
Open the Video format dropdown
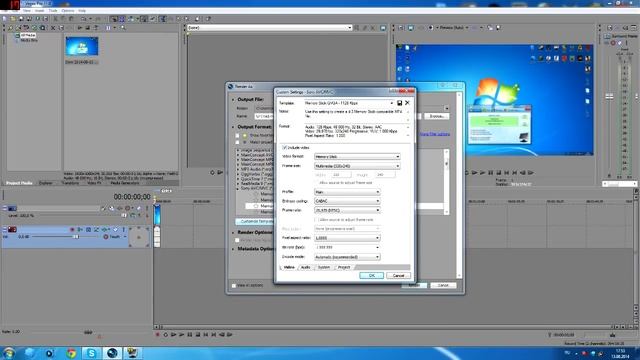click(357, 157)
